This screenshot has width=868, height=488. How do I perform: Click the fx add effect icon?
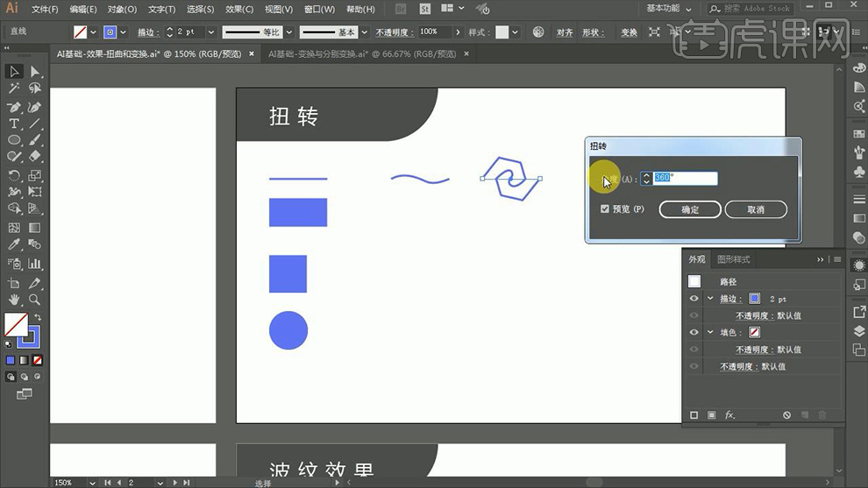(729, 414)
